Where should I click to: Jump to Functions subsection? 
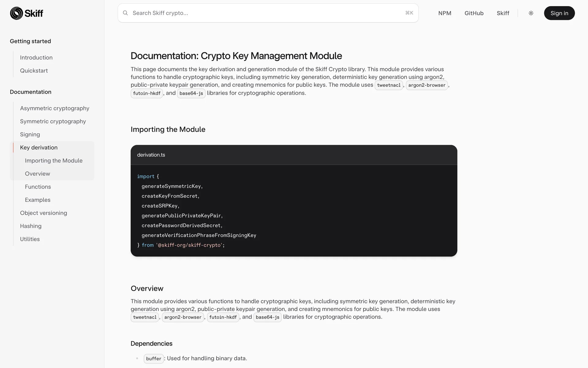[38, 187]
